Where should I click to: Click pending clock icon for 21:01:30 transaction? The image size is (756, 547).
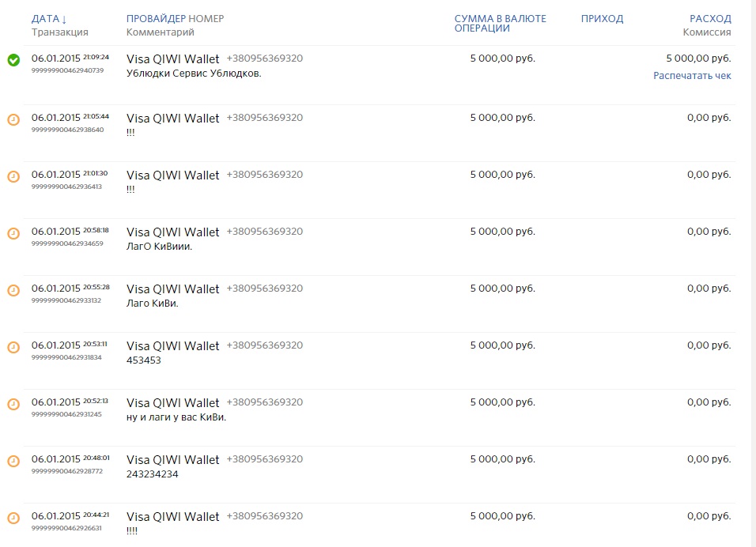pos(13,176)
